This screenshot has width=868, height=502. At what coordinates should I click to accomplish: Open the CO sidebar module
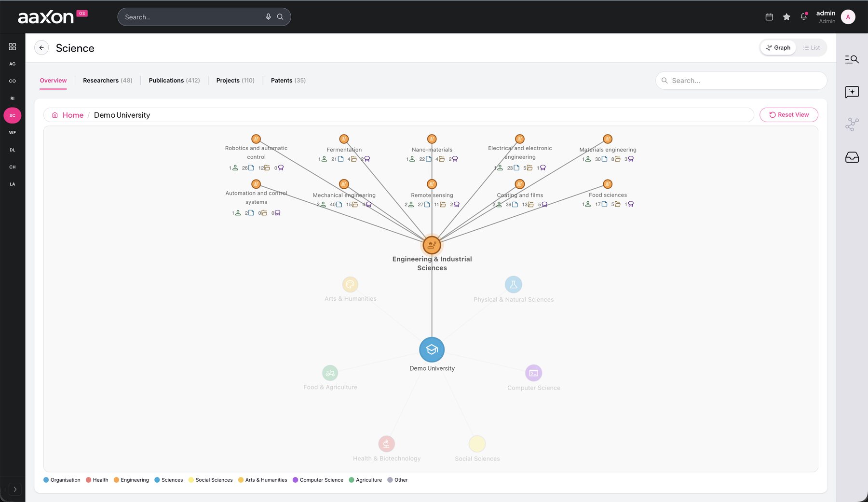click(x=13, y=81)
